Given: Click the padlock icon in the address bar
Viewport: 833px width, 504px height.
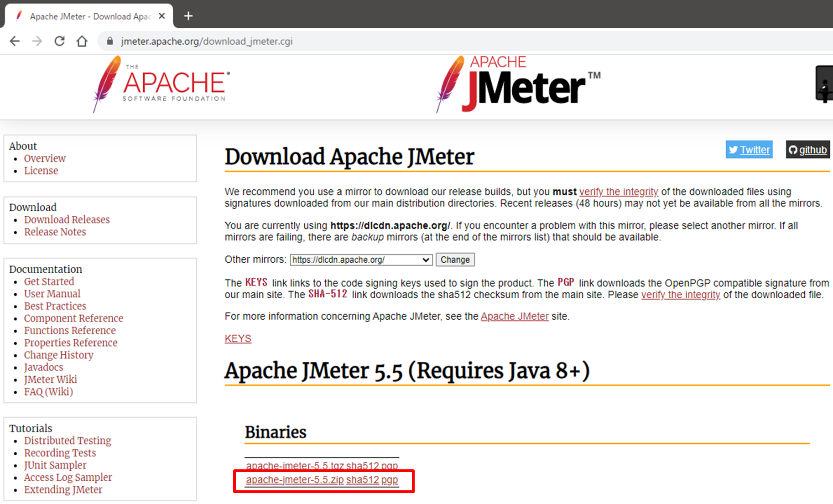Looking at the screenshot, I should tap(109, 41).
